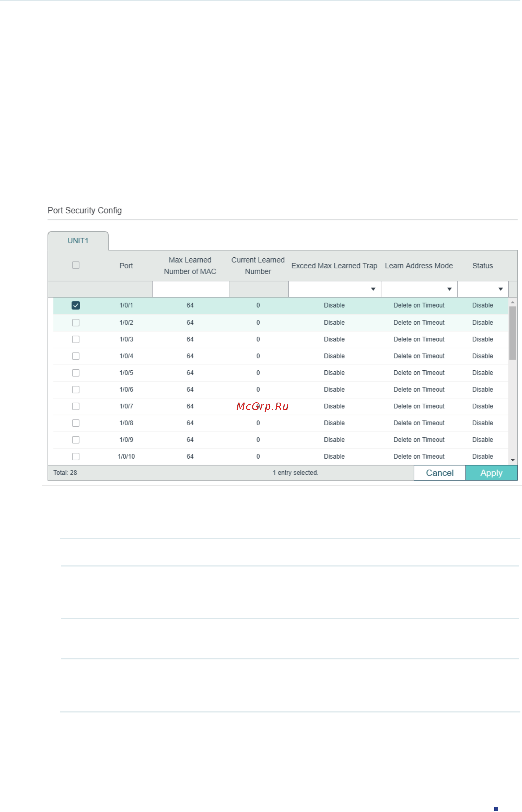Check the checkbox for port 1/0/8

pos(76,423)
